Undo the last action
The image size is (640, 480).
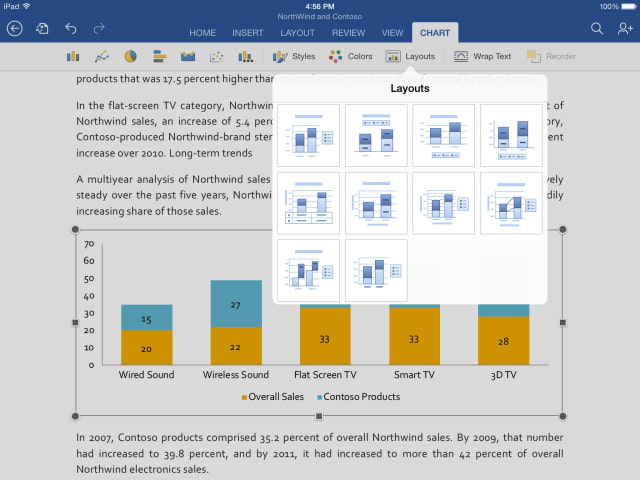[x=70, y=30]
